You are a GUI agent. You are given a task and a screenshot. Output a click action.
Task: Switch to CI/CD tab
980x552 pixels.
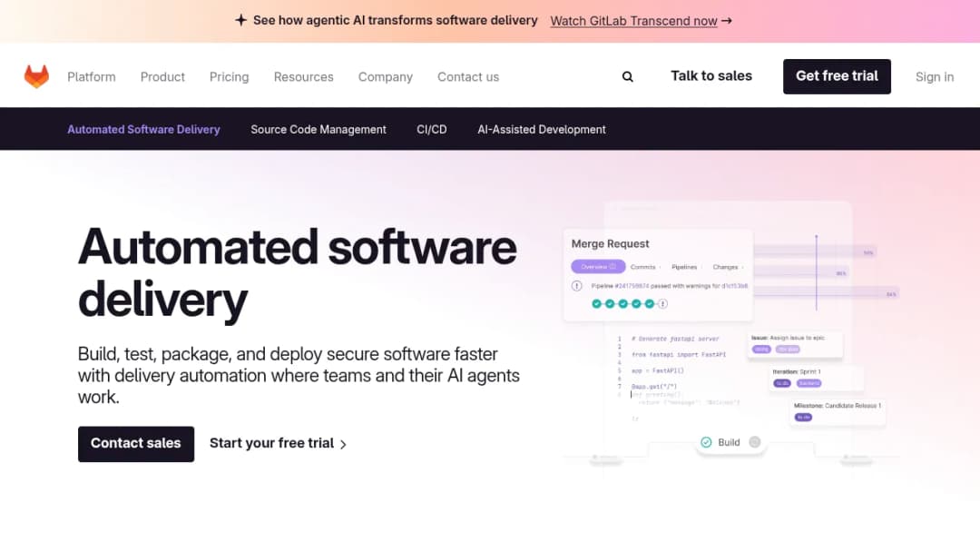(x=432, y=130)
